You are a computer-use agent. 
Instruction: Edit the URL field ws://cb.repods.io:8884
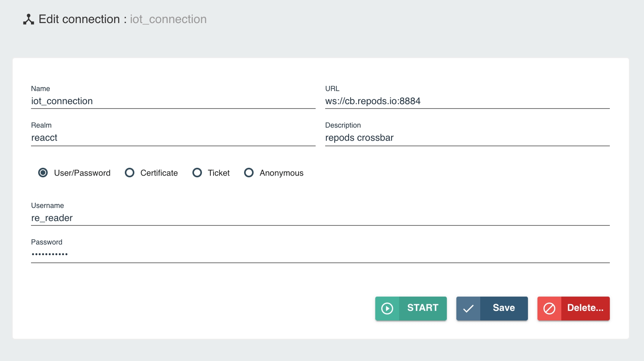click(467, 101)
